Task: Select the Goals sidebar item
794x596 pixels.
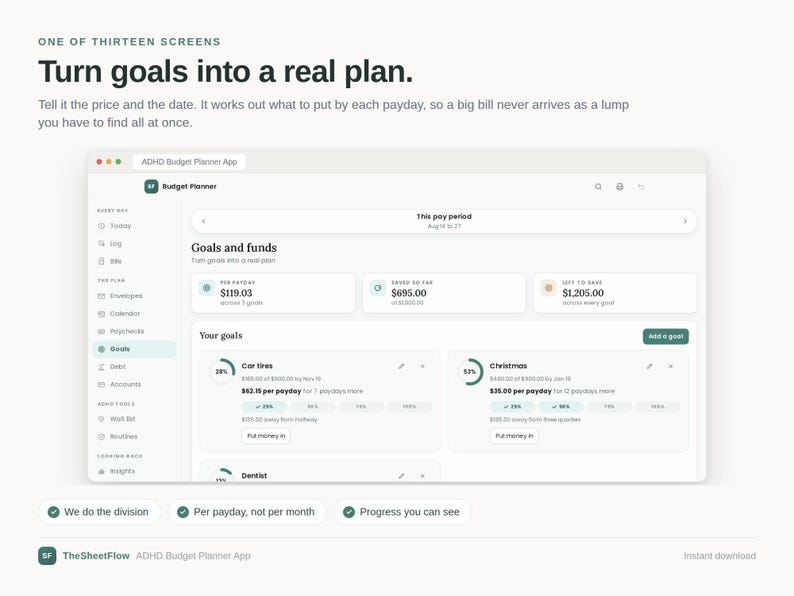Action: coord(134,349)
